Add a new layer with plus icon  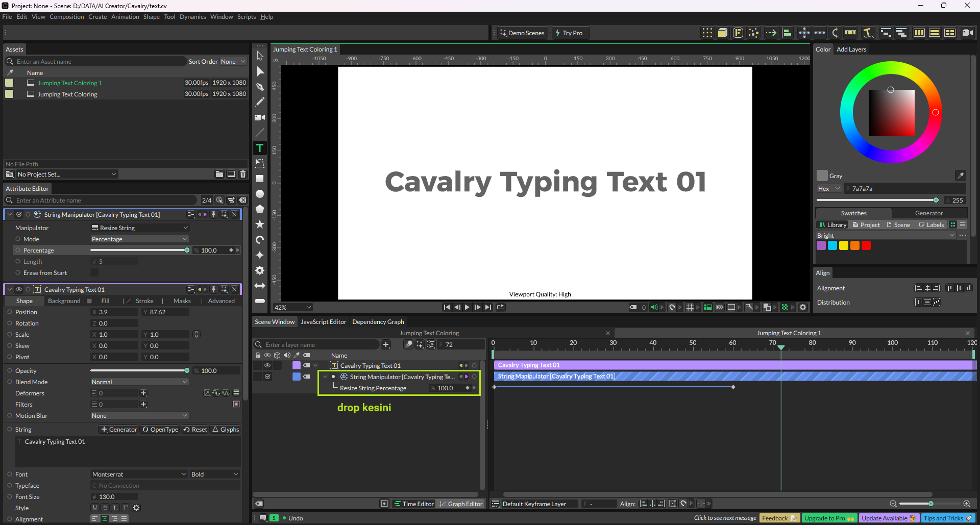[386, 345]
